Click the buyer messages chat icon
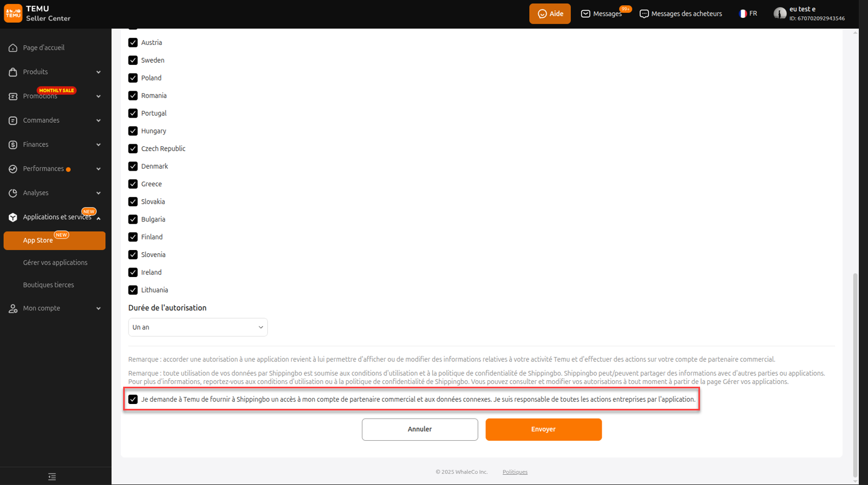Viewport: 868px width, 485px height. (x=644, y=14)
